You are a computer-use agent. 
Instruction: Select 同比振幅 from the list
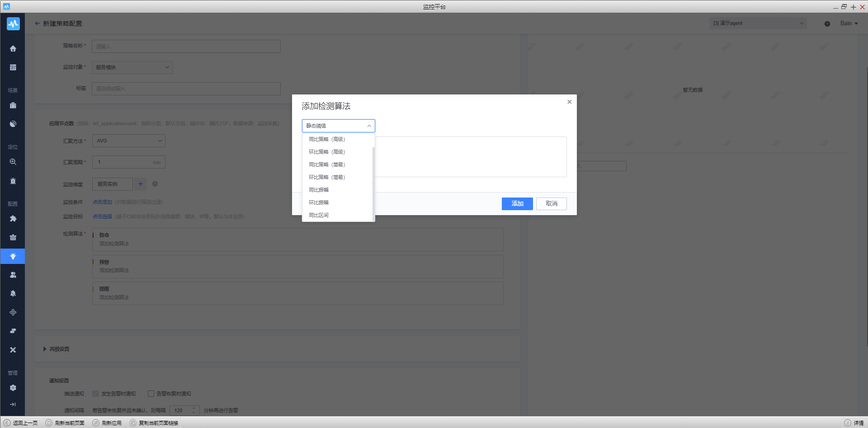point(338,190)
